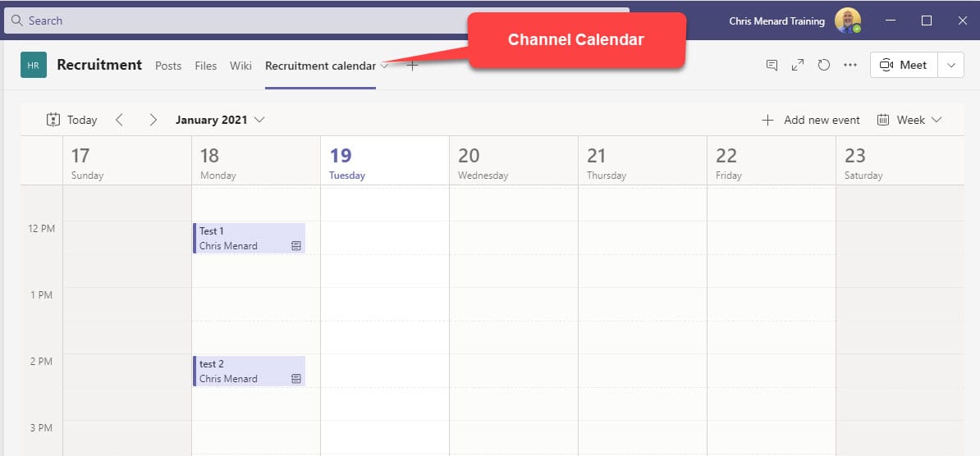Switch to the Posts tab

(x=168, y=66)
